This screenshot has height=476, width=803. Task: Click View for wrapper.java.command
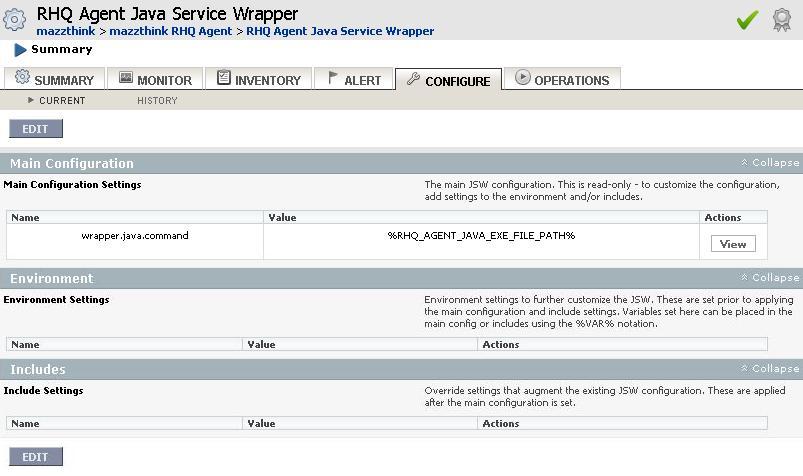(x=733, y=244)
